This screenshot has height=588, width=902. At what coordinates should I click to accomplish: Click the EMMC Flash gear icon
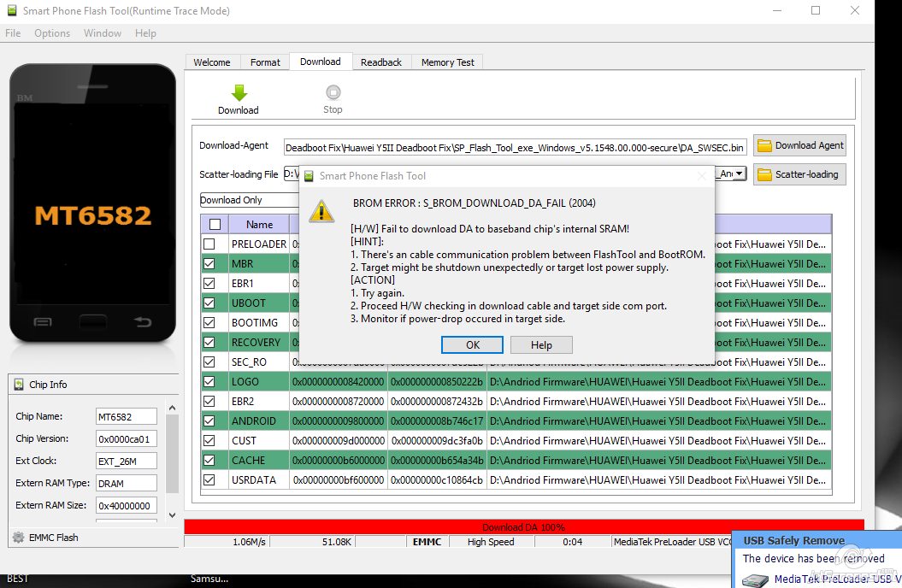[x=19, y=538]
